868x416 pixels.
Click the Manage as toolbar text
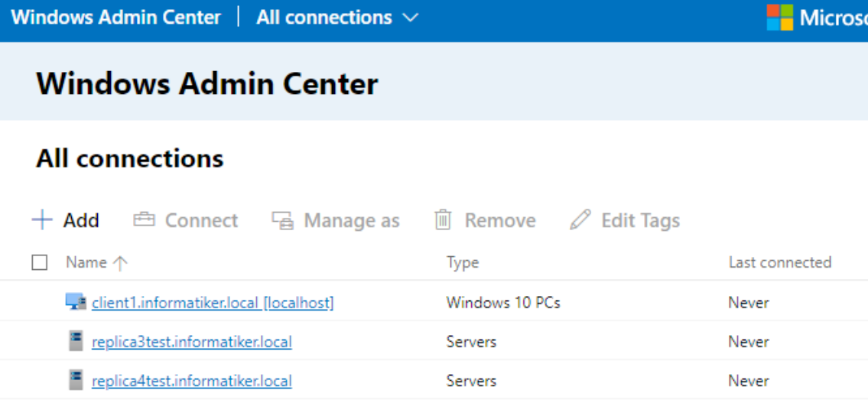(352, 221)
